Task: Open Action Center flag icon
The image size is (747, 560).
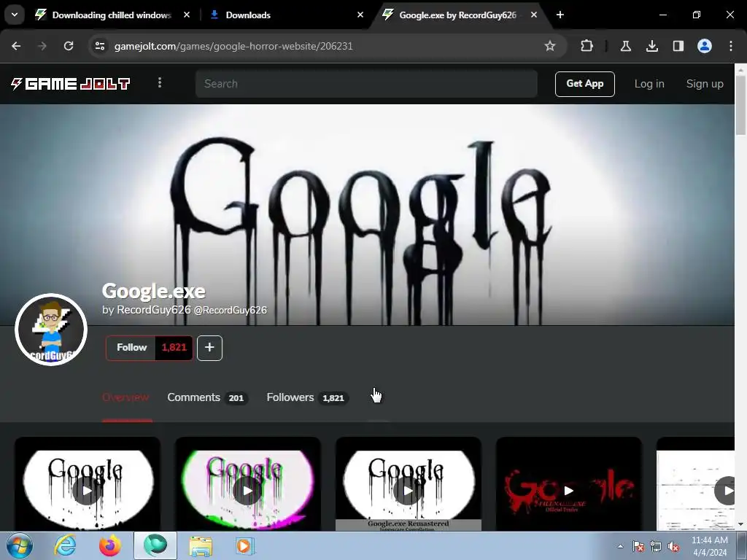Action: (638, 547)
